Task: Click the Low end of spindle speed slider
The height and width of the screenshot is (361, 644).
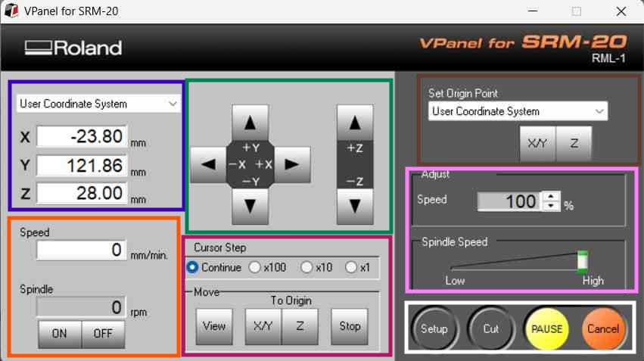Action: click(455, 281)
